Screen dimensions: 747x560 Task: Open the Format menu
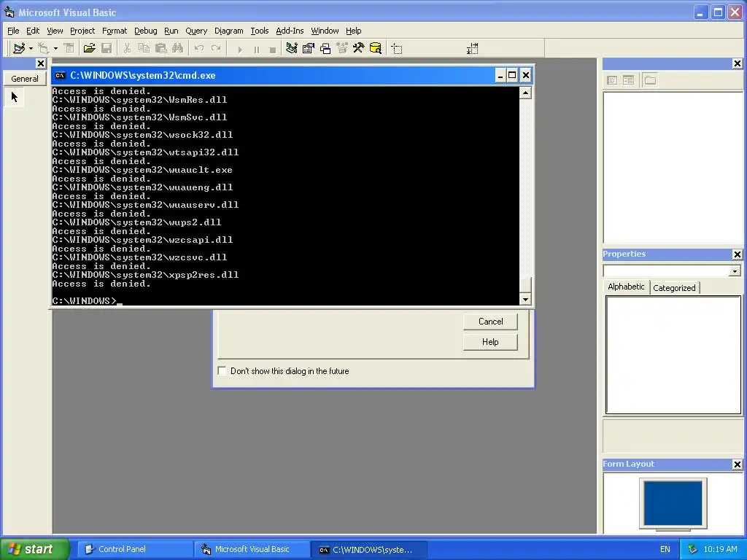pos(115,31)
